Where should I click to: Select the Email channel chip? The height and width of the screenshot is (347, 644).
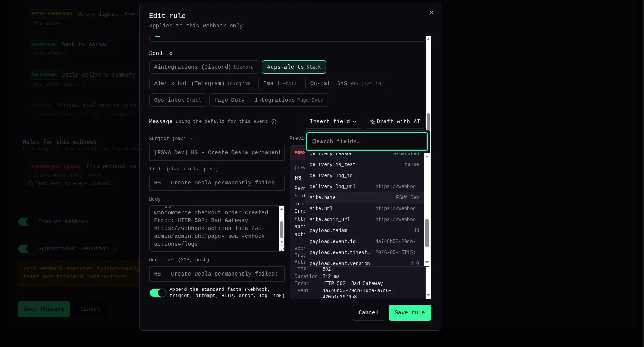(x=280, y=84)
